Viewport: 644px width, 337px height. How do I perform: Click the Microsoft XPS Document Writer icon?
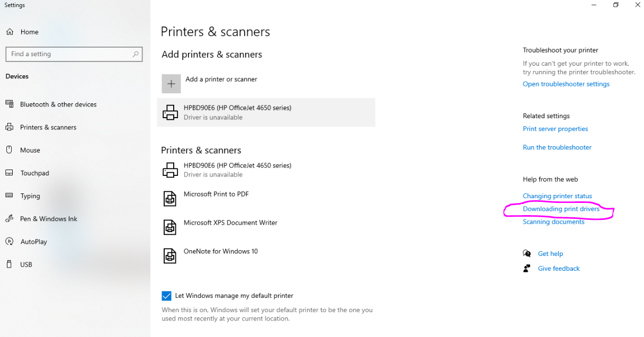169,227
